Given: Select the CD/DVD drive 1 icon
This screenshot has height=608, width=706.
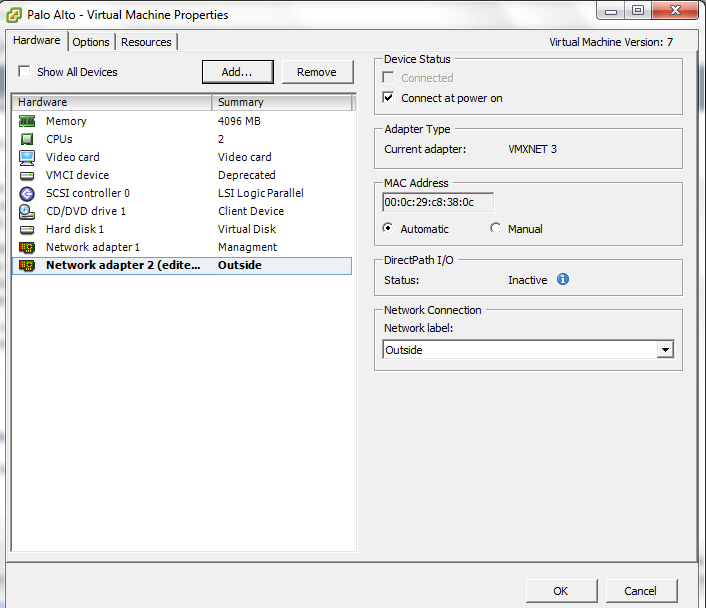Looking at the screenshot, I should [27, 211].
